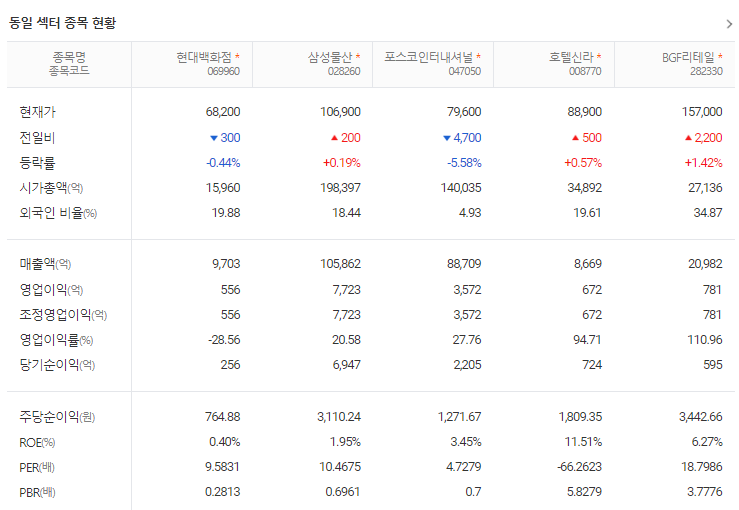Click the 조정영업이익(억) row label
The height and width of the screenshot is (510, 739).
coord(63,315)
